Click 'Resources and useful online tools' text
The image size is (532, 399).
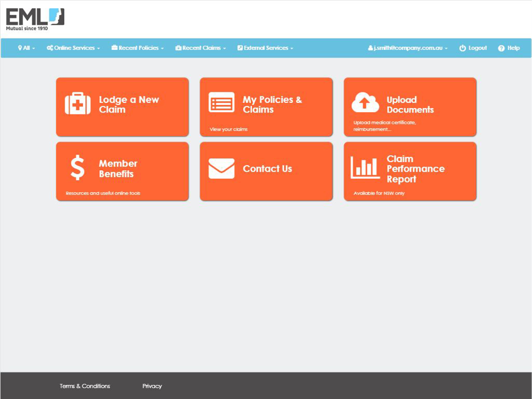pyautogui.click(x=103, y=193)
